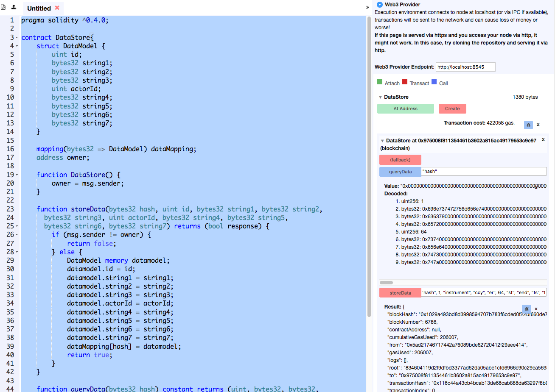Click the horizontal scrollbar under decoded values
The height and width of the screenshot is (392, 555).
coord(386,283)
